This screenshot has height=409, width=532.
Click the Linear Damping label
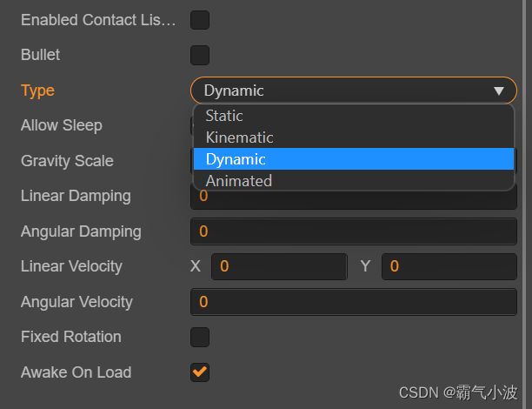[x=76, y=196]
